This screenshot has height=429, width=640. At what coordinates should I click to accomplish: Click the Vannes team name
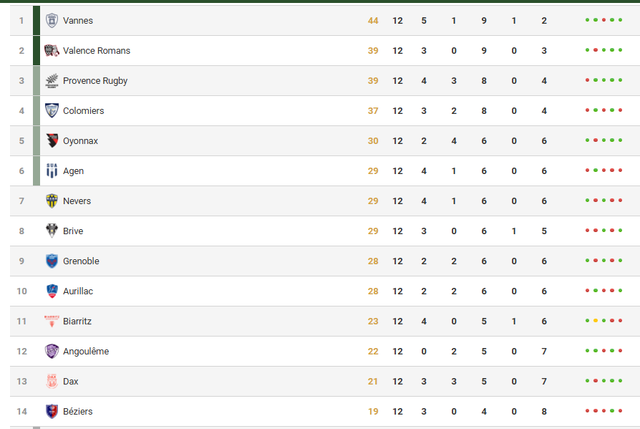pos(78,21)
